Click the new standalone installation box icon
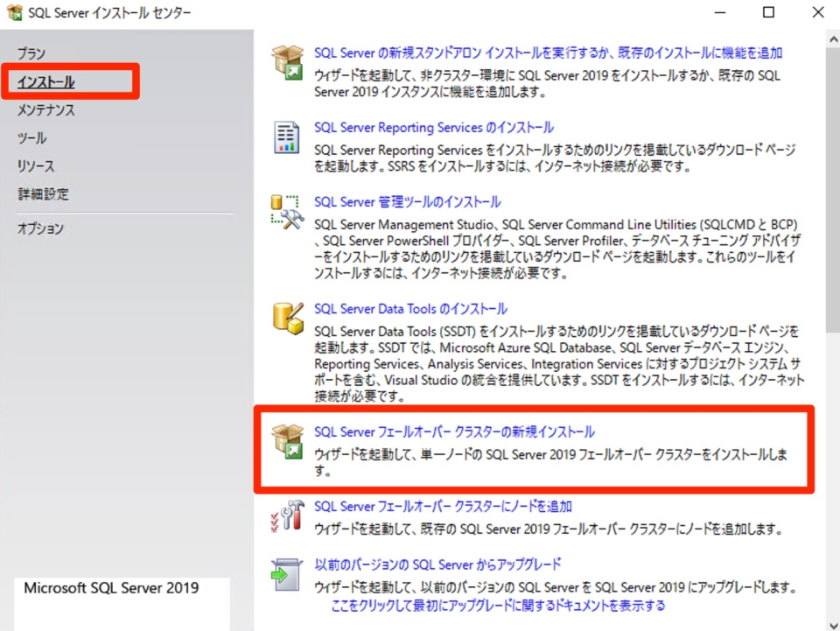The width and height of the screenshot is (840, 631). (x=288, y=63)
